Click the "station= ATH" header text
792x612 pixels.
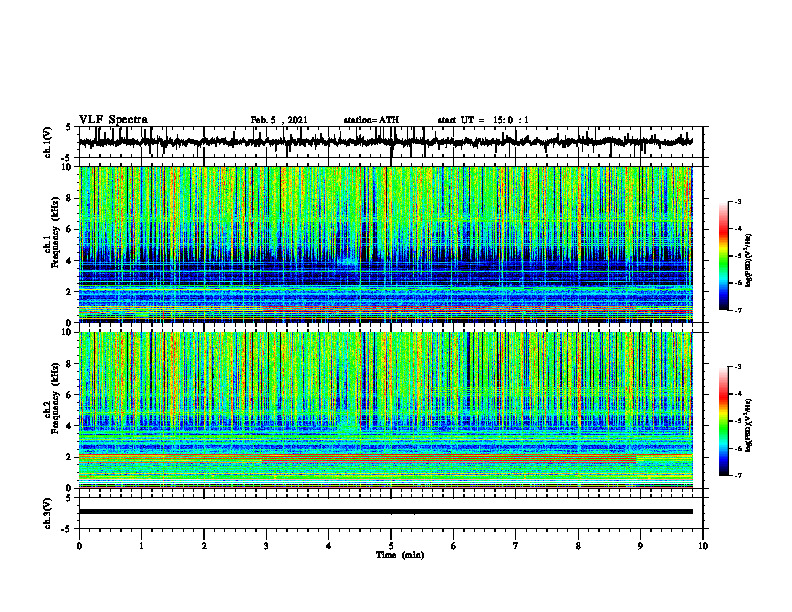(371, 120)
